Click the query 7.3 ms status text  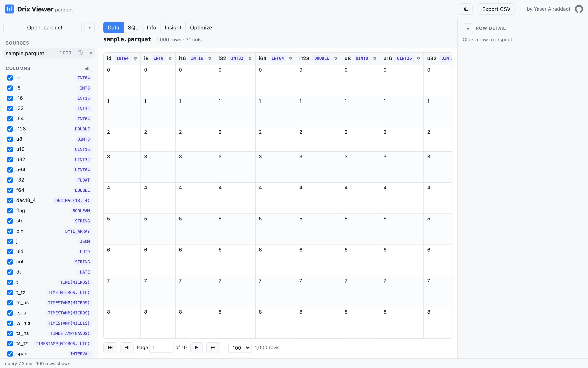(x=18, y=363)
